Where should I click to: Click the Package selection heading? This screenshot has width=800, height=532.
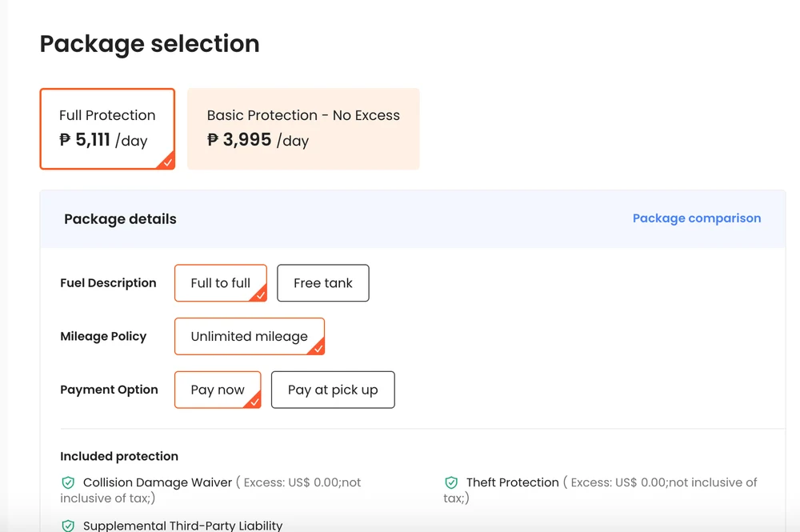pyautogui.click(x=149, y=44)
